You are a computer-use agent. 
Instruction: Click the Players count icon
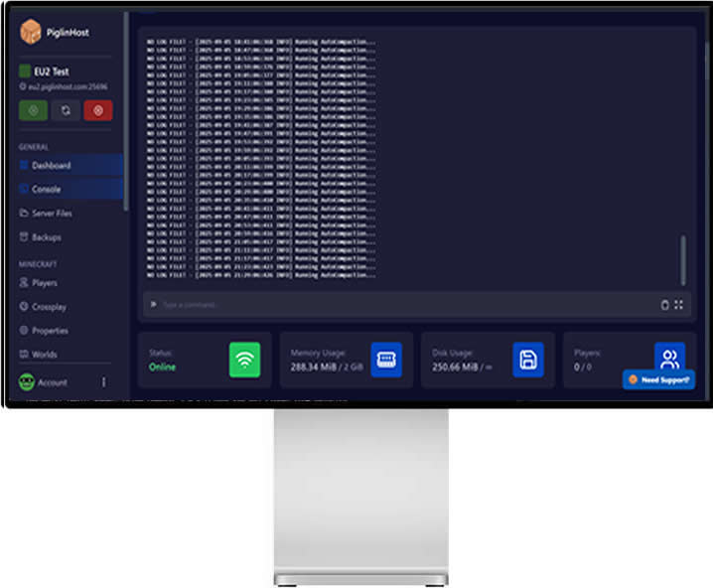click(669, 356)
